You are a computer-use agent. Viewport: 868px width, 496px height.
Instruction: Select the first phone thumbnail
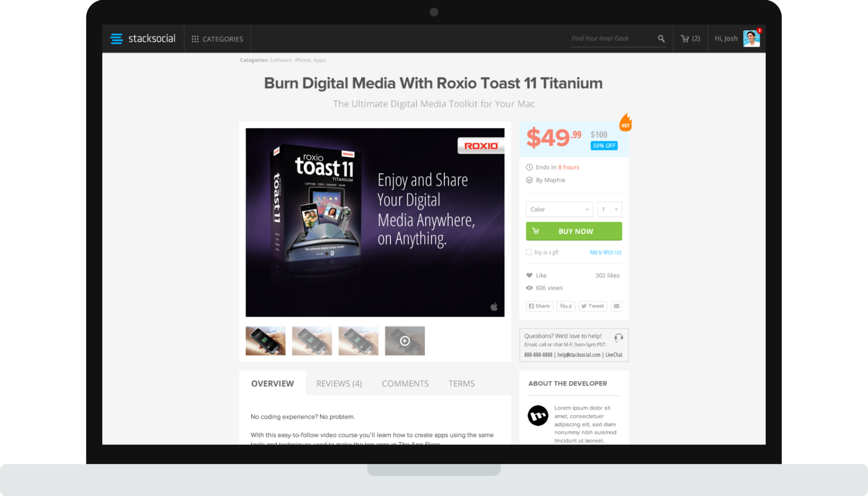pos(265,341)
